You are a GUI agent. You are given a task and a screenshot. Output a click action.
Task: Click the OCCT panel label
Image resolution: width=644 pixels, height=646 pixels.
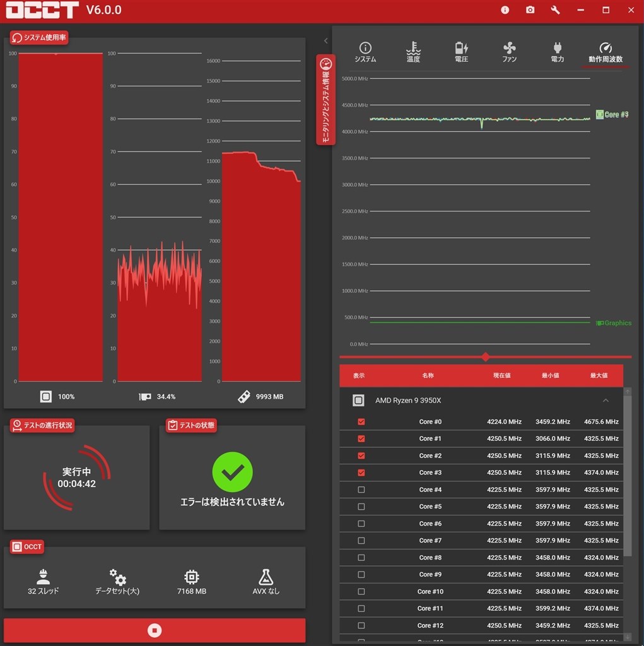click(x=27, y=547)
